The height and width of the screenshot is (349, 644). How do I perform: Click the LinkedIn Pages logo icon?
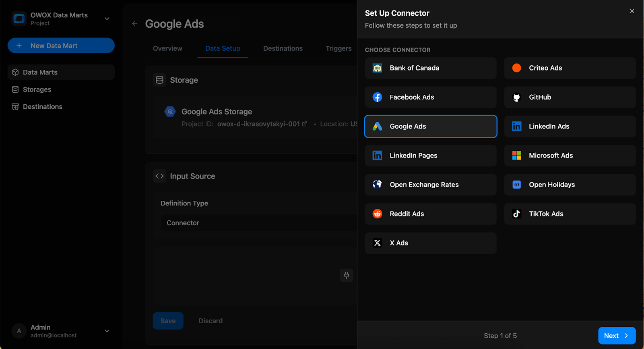click(x=377, y=156)
